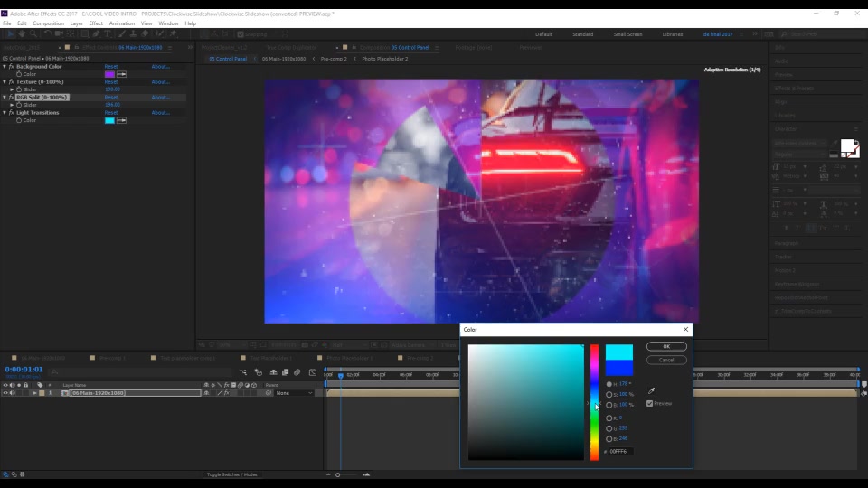Image resolution: width=868 pixels, height=488 pixels.
Task: Select the R red radio button
Action: click(609, 418)
